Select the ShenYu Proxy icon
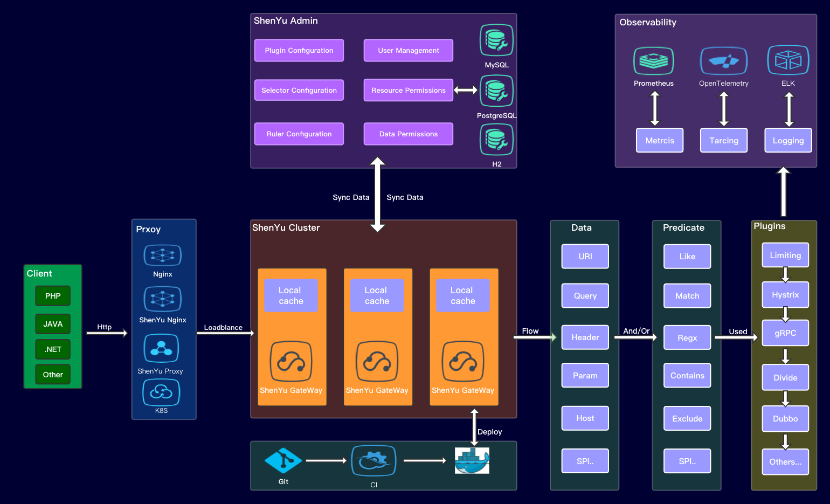This screenshot has width=830, height=504. point(161,348)
